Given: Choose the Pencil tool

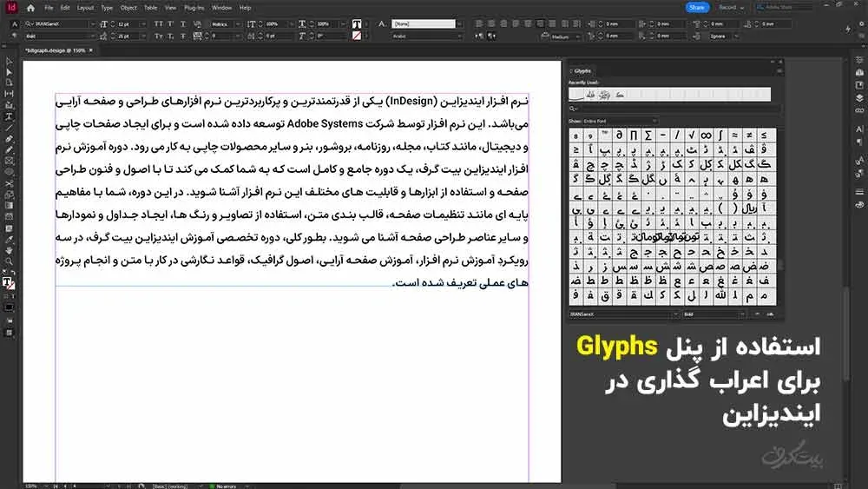Looking at the screenshot, I should point(9,149).
